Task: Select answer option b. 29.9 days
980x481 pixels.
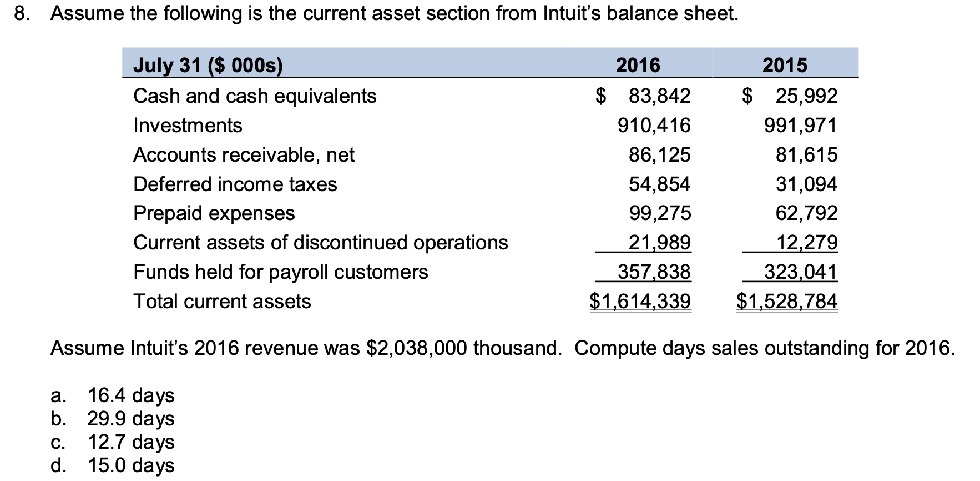Action: tap(112, 419)
